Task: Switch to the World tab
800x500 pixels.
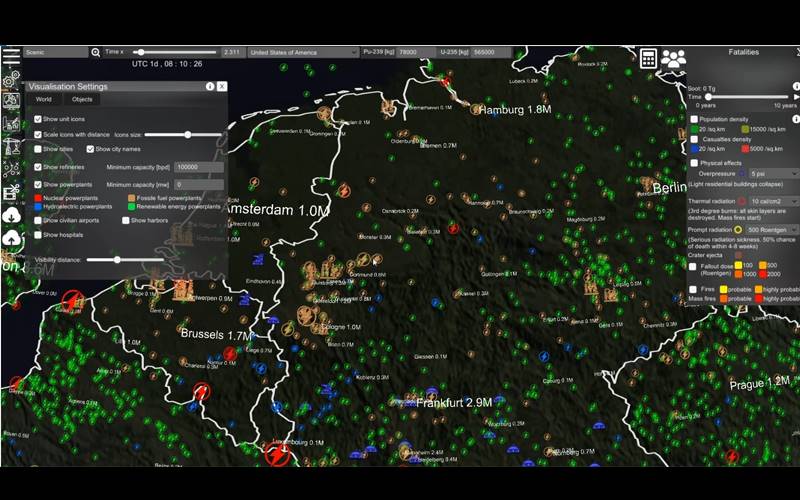Action: point(44,100)
